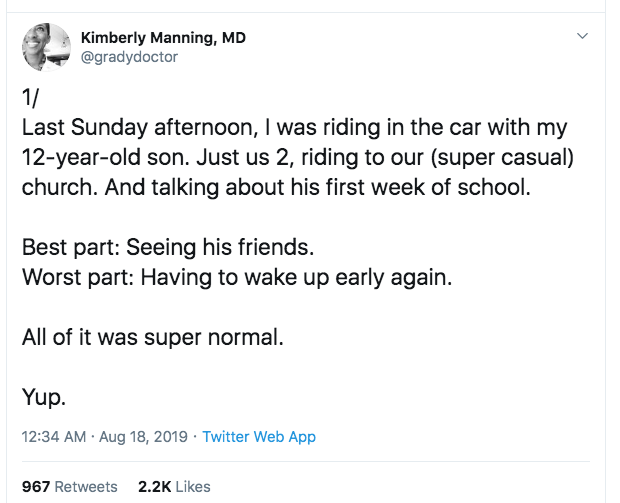The image size is (620, 503).
Task: Click the "Yup." line in the tweet
Action: (43, 397)
